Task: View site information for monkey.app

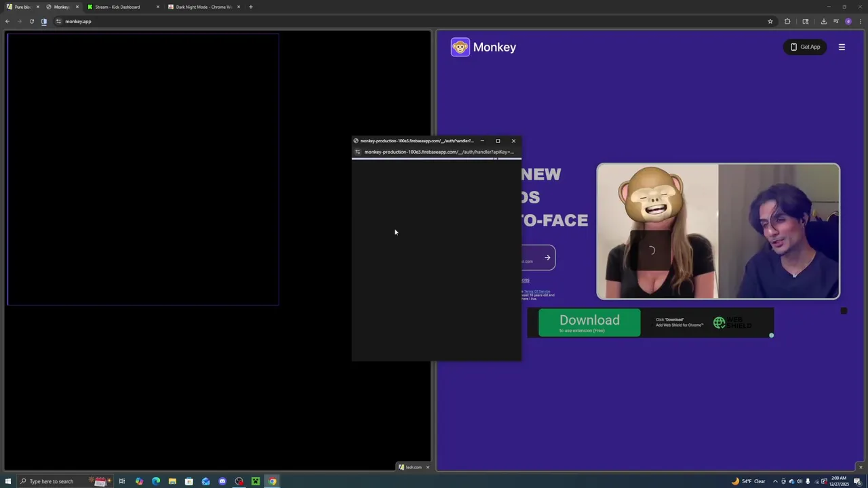Action: tap(58, 21)
